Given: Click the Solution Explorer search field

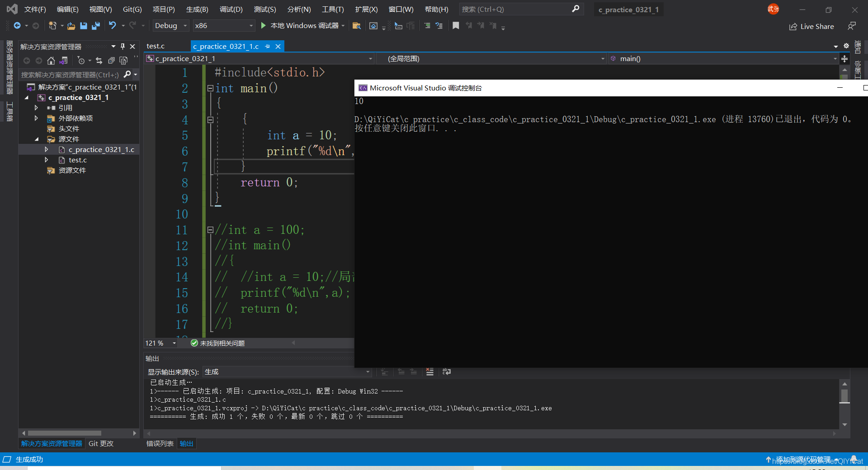Looking at the screenshot, I should 71,75.
